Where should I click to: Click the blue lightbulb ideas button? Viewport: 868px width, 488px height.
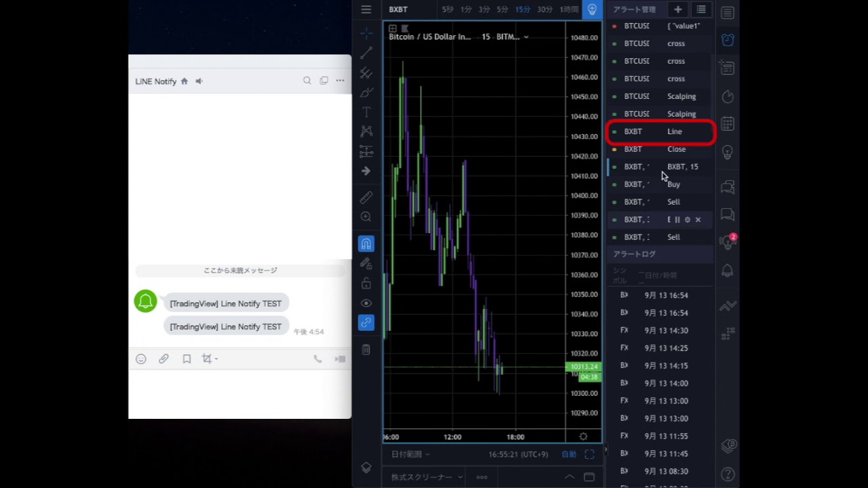tap(592, 9)
